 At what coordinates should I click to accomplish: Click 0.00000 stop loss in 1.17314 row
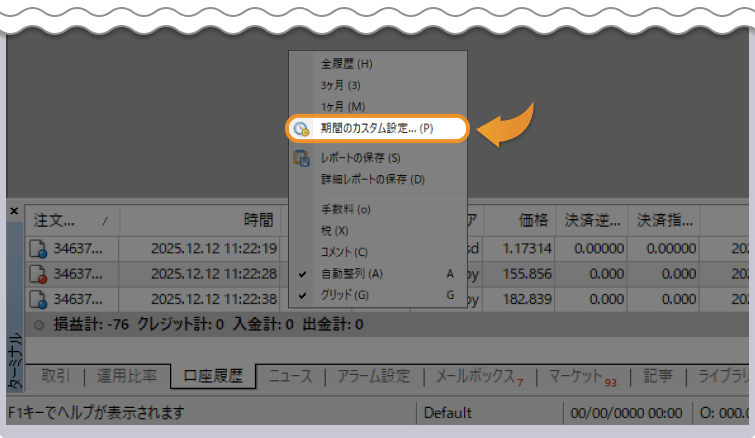(x=599, y=248)
